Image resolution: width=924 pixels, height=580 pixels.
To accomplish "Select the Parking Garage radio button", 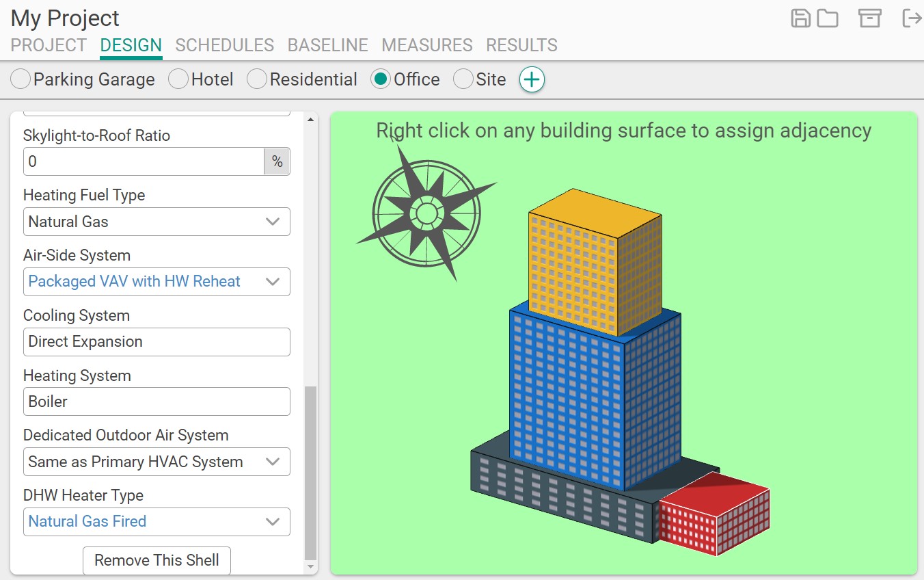I will pos(21,79).
